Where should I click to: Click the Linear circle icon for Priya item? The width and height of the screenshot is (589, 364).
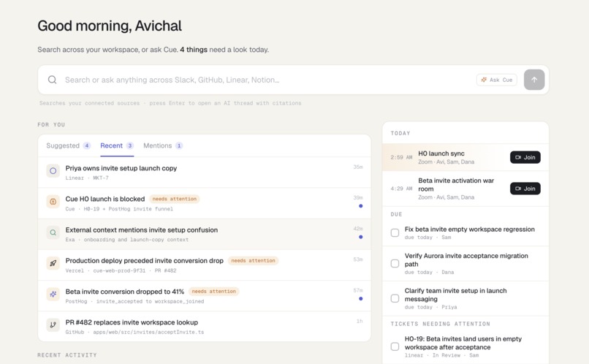click(x=53, y=171)
